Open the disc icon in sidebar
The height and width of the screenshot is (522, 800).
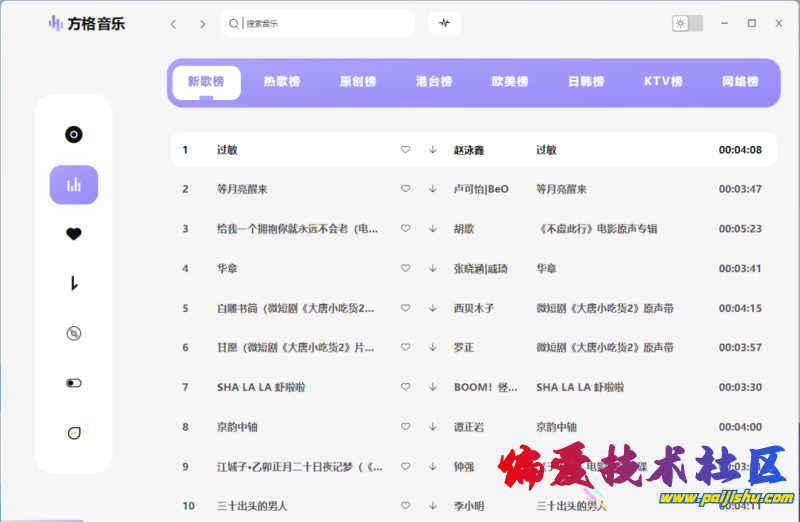point(73,333)
